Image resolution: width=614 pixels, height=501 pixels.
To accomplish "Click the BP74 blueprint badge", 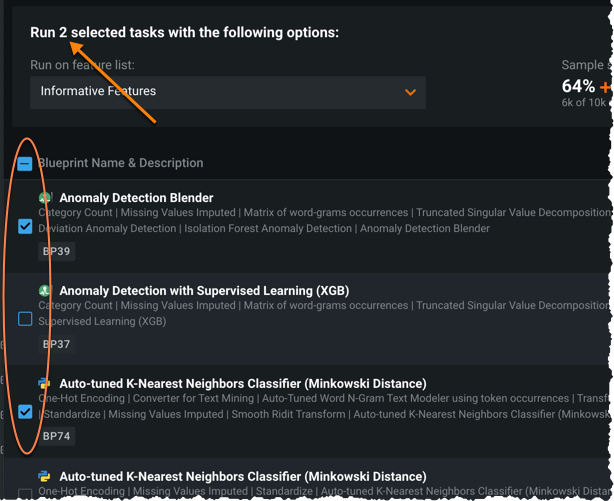I will pyautogui.click(x=56, y=436).
